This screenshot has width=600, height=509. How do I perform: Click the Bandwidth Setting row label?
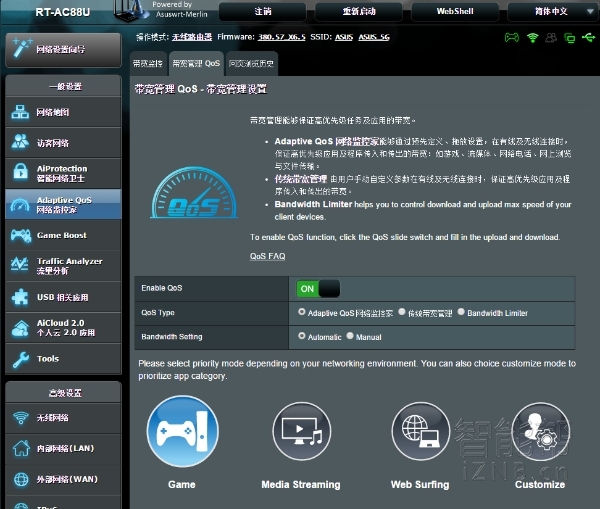coord(172,337)
